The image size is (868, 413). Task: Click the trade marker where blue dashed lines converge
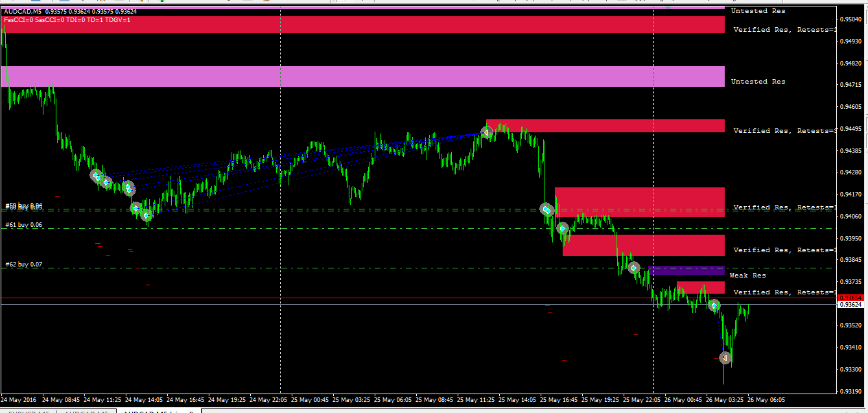pos(487,132)
